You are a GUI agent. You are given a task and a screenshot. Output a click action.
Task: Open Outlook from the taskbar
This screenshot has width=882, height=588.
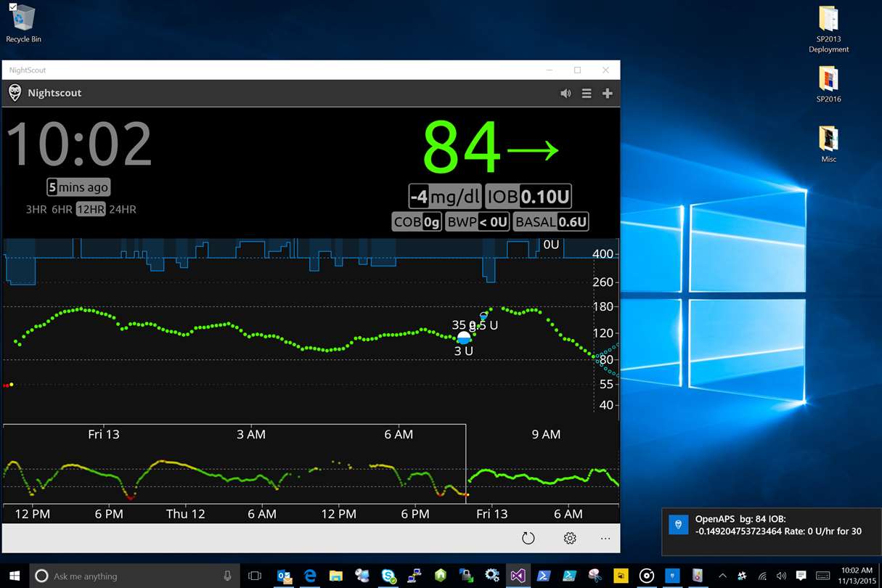click(x=285, y=576)
